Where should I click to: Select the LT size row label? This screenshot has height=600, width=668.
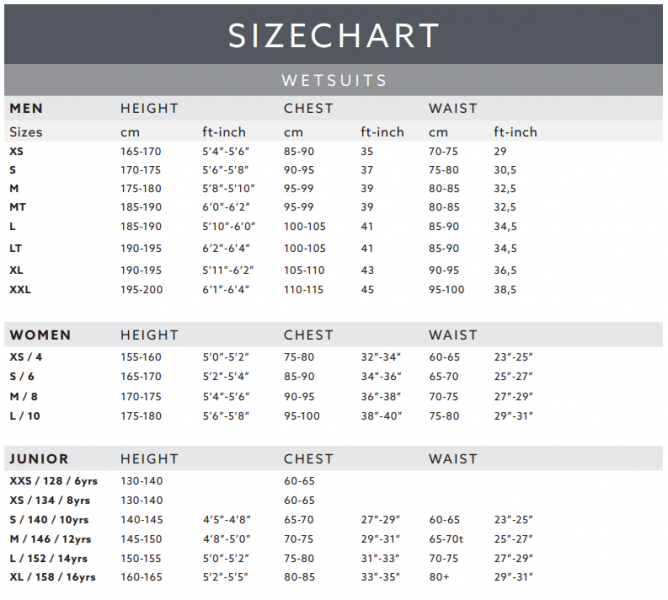pyautogui.click(x=17, y=248)
